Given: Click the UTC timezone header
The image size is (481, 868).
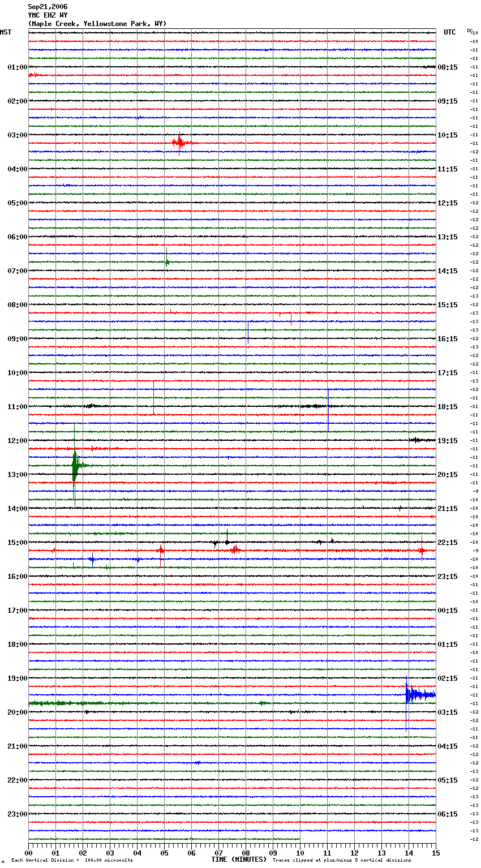Looking at the screenshot, I should click(x=450, y=32).
